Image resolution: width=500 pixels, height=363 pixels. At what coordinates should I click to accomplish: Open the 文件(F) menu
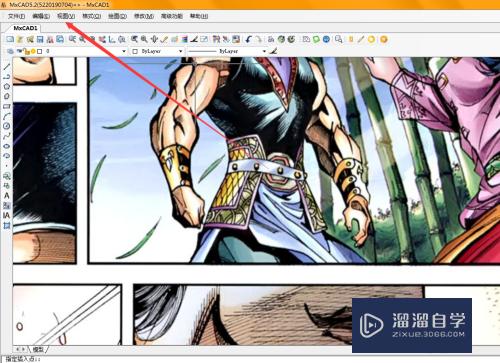coord(16,16)
